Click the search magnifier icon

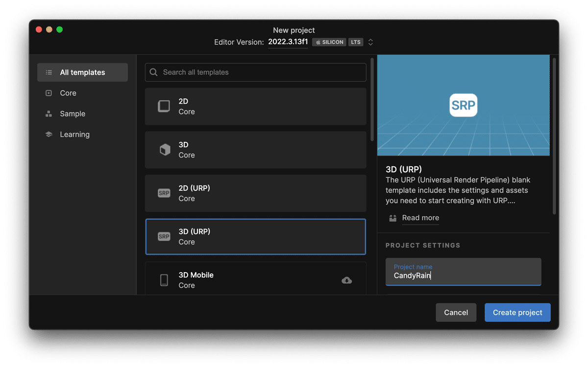tap(153, 72)
